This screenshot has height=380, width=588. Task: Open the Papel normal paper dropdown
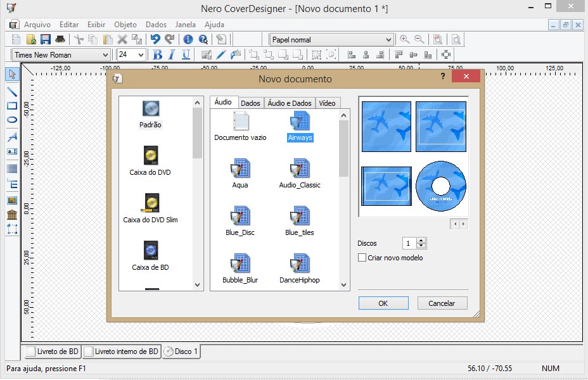pyautogui.click(x=388, y=40)
